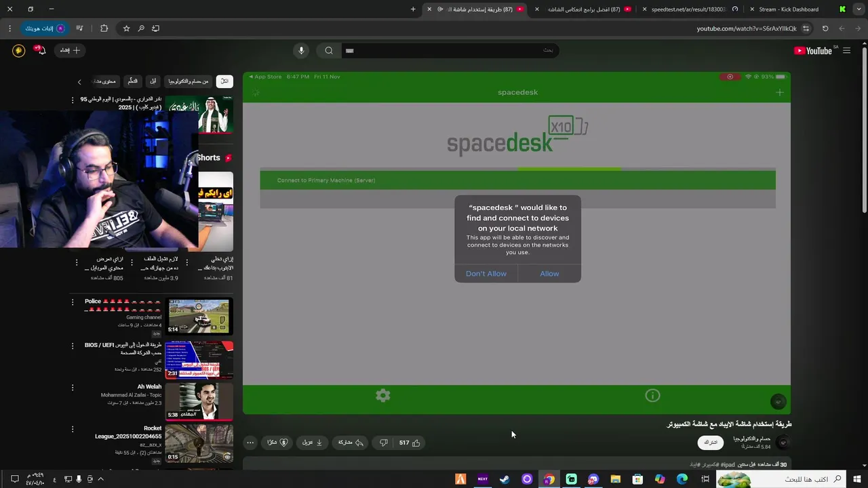Open options menu for Ah Welah video
This screenshot has width=868, height=488.
pos(73,388)
